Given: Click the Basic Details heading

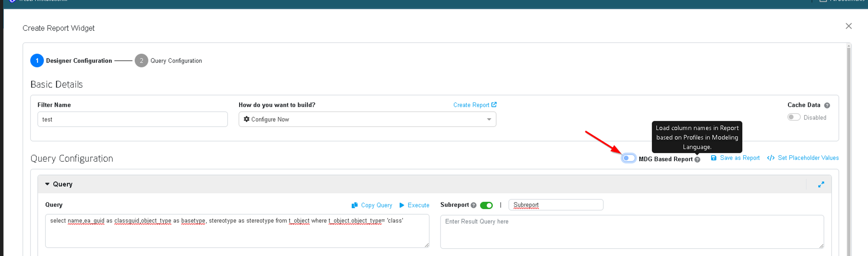Looking at the screenshot, I should pos(57,84).
